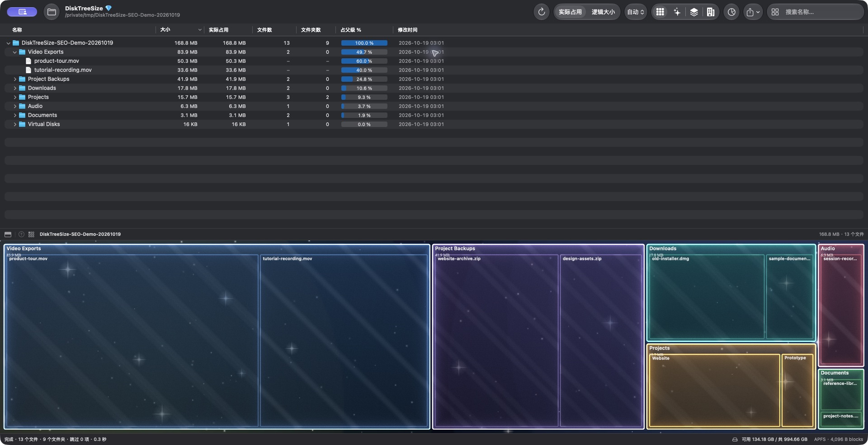This screenshot has height=445, width=868.
Task: Sort by the 文件数 column header
Action: [x=264, y=30]
